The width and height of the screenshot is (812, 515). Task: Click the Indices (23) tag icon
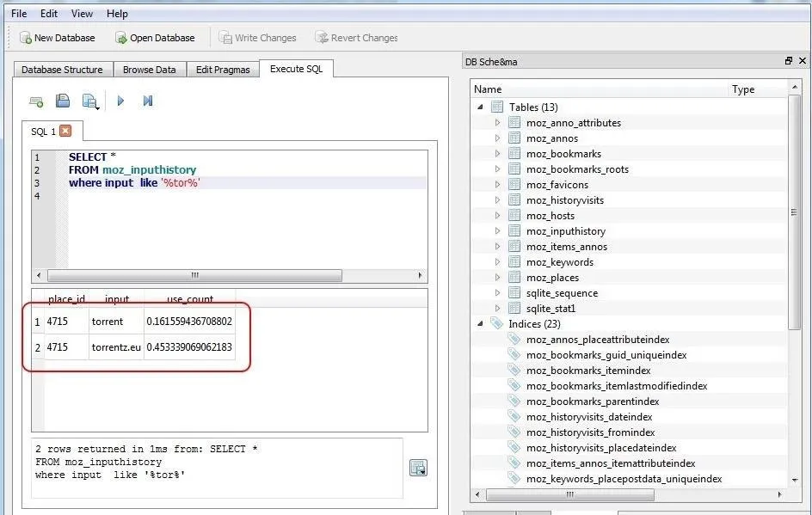(x=496, y=323)
